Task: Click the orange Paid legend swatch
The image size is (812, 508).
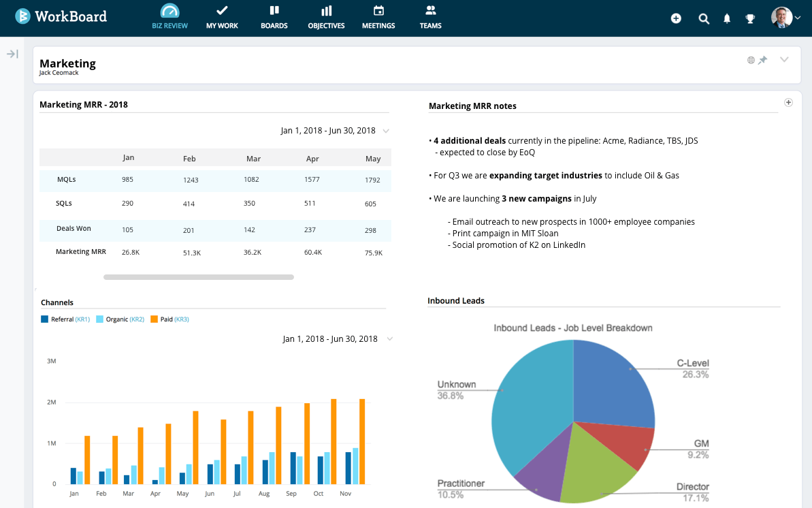Action: tap(155, 319)
